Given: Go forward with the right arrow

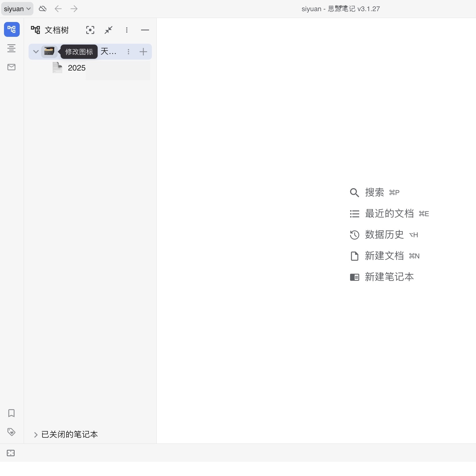Looking at the screenshot, I should pos(74,9).
